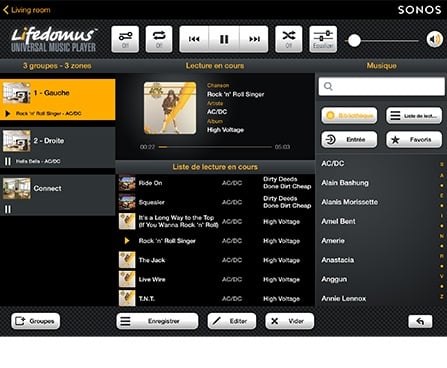Click the volume slider knob
Viewport: 447px width, 368px height.
(x=354, y=41)
